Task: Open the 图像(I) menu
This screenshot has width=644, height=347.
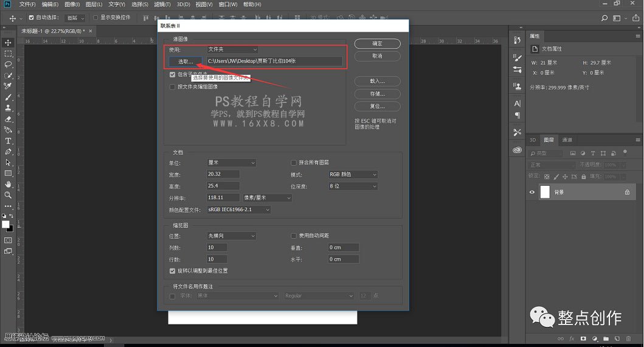Action: point(72,4)
